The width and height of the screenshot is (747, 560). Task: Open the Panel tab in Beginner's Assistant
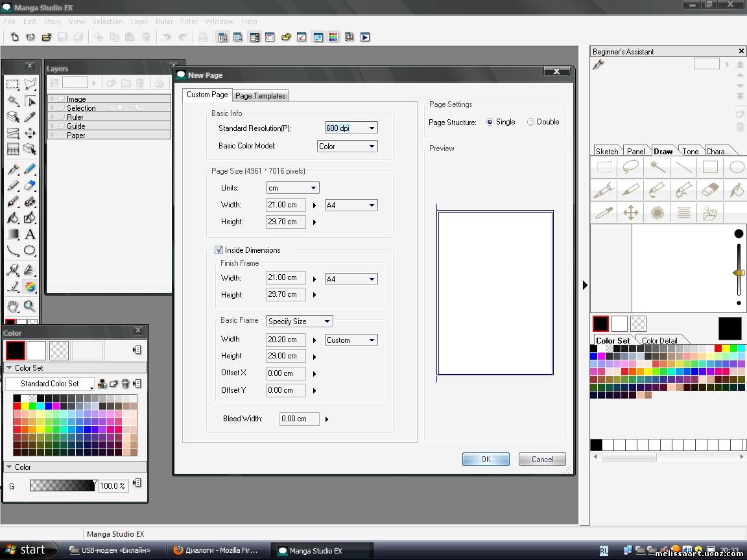click(x=635, y=151)
